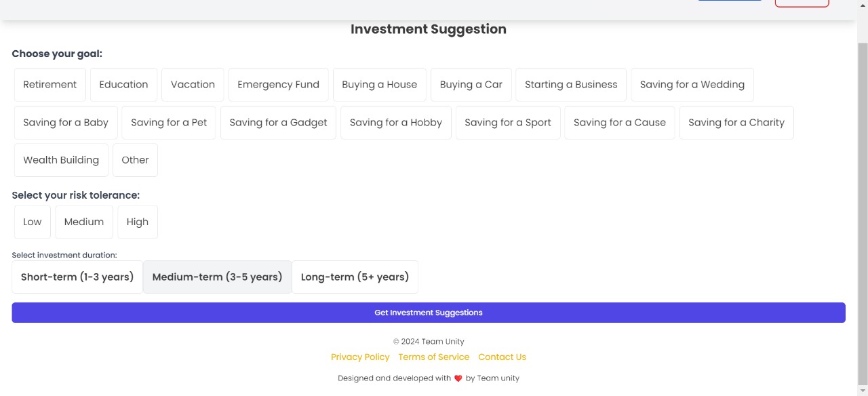Pick Saving for a Wedding
The width and height of the screenshot is (868, 396).
coord(692,85)
